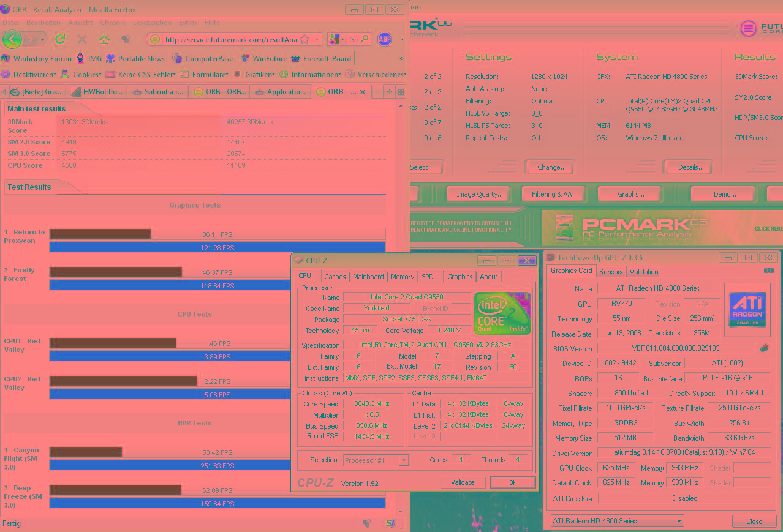Open Graphs... in 3DMark06

pos(630,194)
